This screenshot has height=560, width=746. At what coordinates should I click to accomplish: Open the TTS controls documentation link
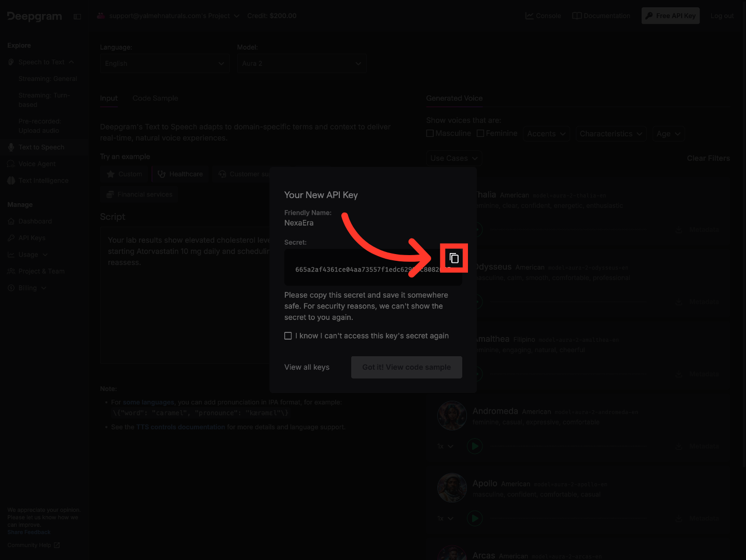(x=181, y=427)
